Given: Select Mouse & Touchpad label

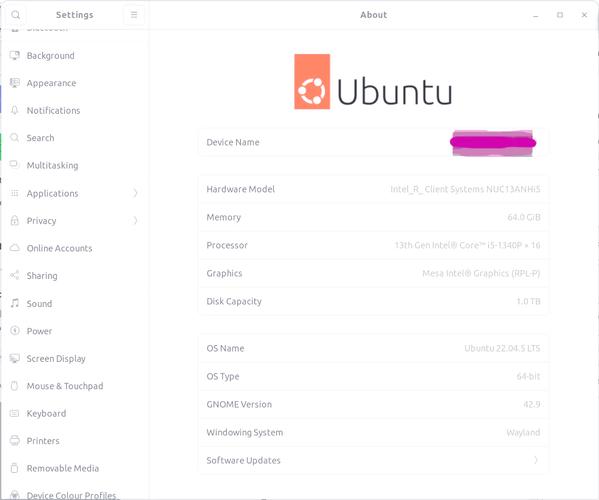Looking at the screenshot, I should [65, 386].
